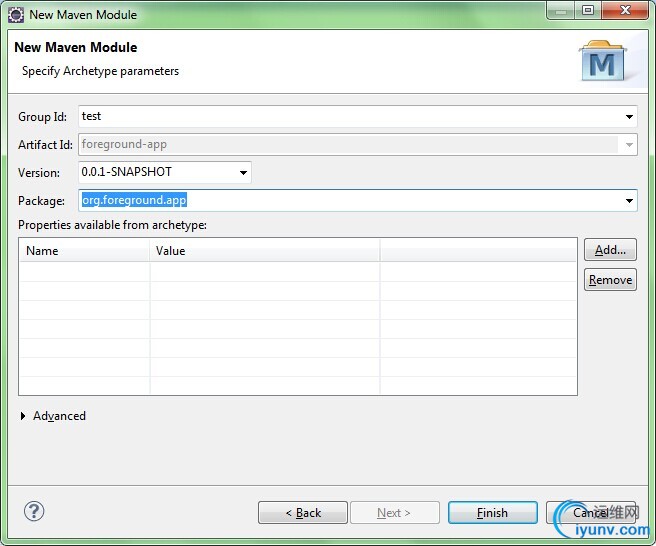This screenshot has width=656, height=546.
Task: Click the Eclipse icon in title bar
Action: (16, 15)
